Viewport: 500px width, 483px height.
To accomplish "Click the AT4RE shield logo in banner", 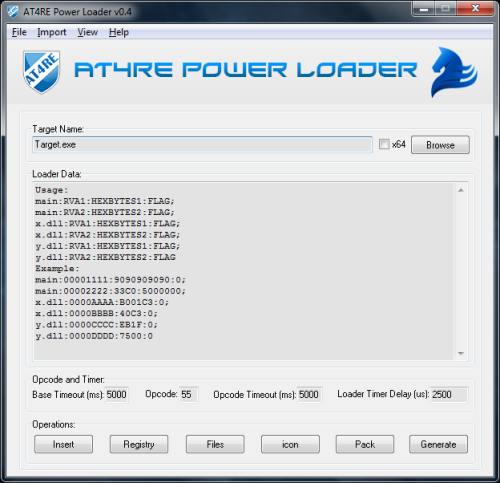I will [x=42, y=72].
